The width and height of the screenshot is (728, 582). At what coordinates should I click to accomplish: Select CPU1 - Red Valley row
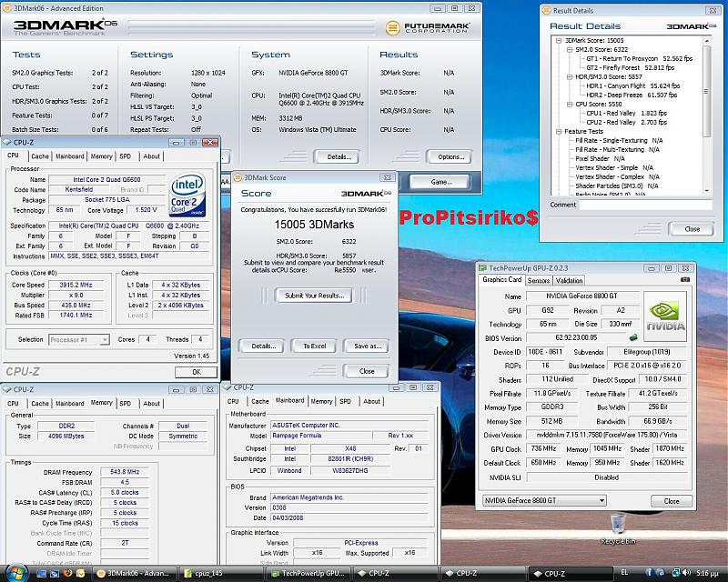point(626,114)
